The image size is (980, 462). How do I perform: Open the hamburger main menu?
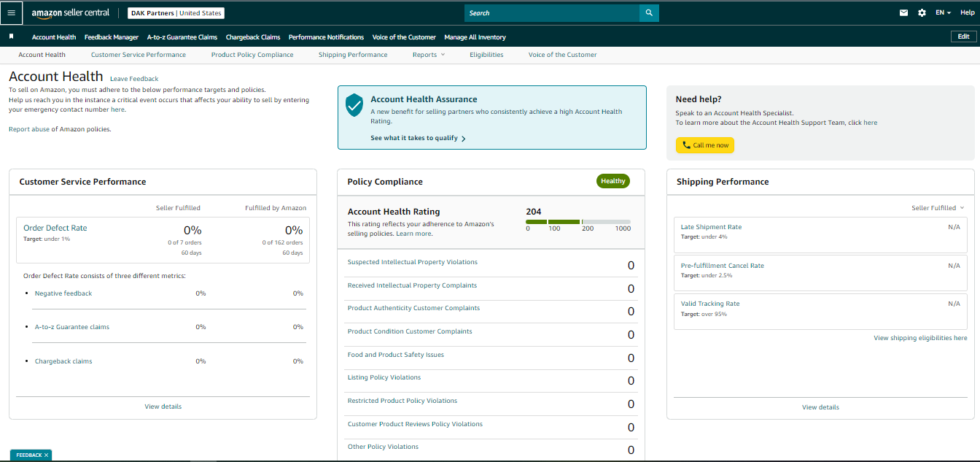point(11,12)
